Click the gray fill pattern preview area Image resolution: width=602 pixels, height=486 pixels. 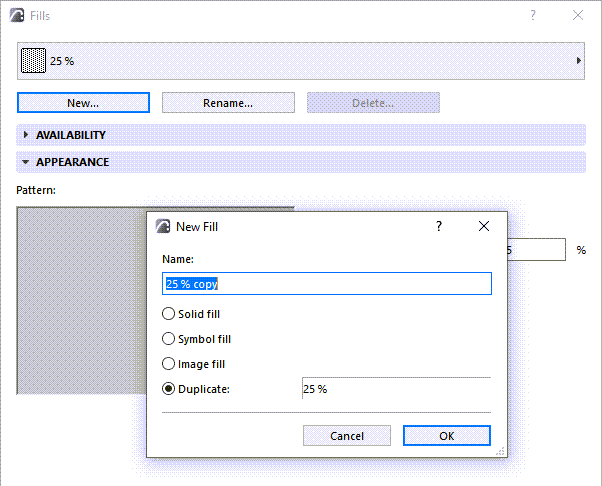point(80,300)
